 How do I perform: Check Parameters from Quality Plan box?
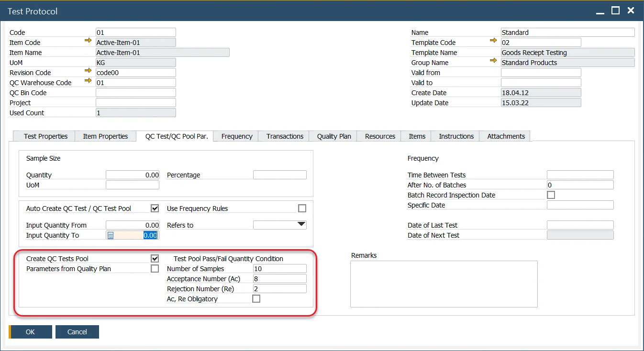(x=155, y=269)
